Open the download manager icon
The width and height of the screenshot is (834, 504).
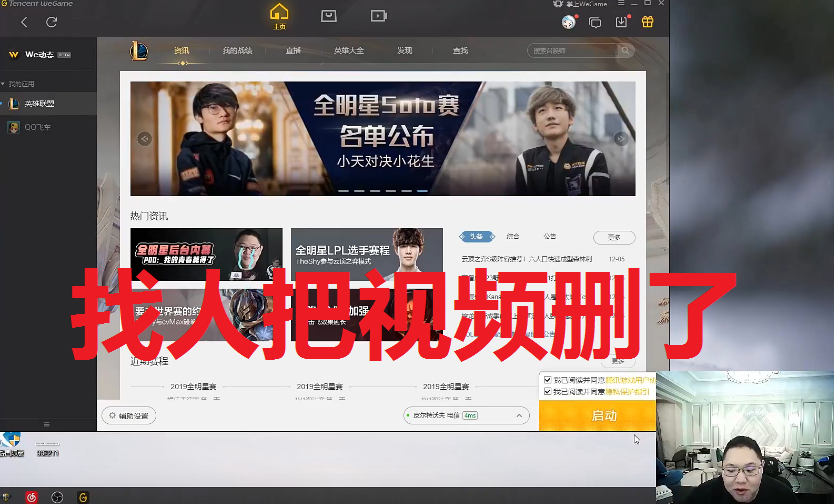coord(621,21)
